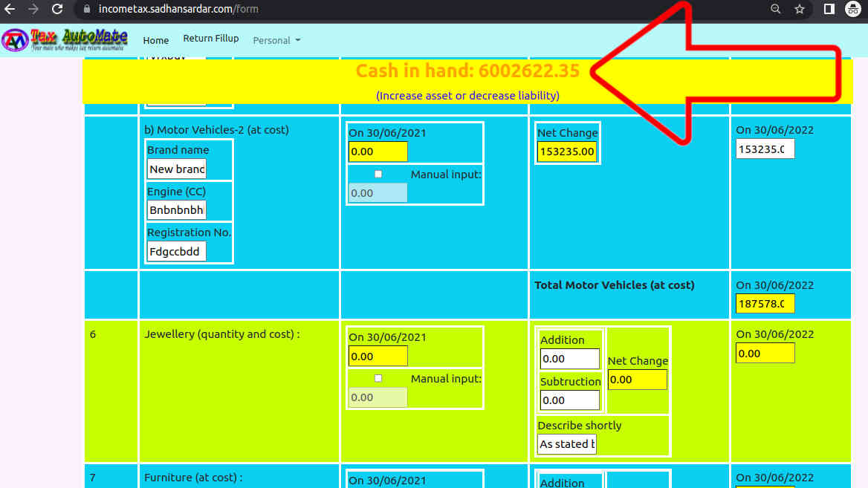Screen dimensions: 868x488
Task: Open the Return Fillup menu item
Action: point(211,39)
